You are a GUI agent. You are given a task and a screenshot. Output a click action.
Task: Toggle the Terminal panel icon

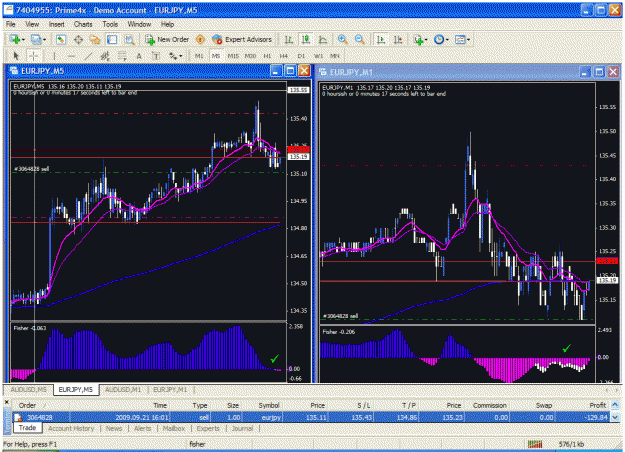coord(112,39)
